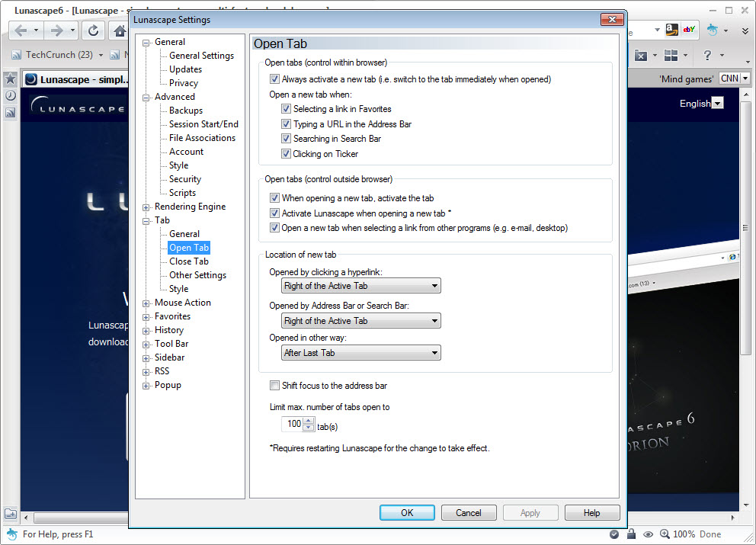This screenshot has width=756, height=545.
Task: Increase the max tabs limit with up arrow
Action: (309, 421)
